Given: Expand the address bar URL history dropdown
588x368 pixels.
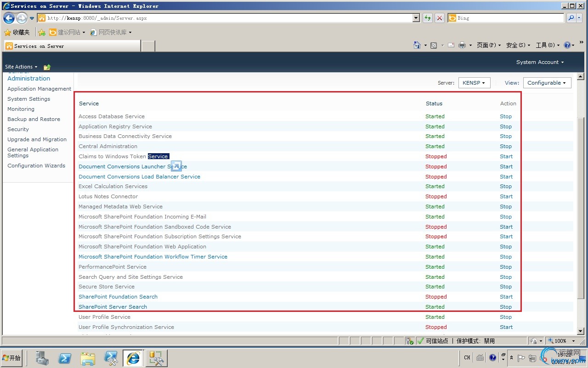Looking at the screenshot, I should pos(416,18).
